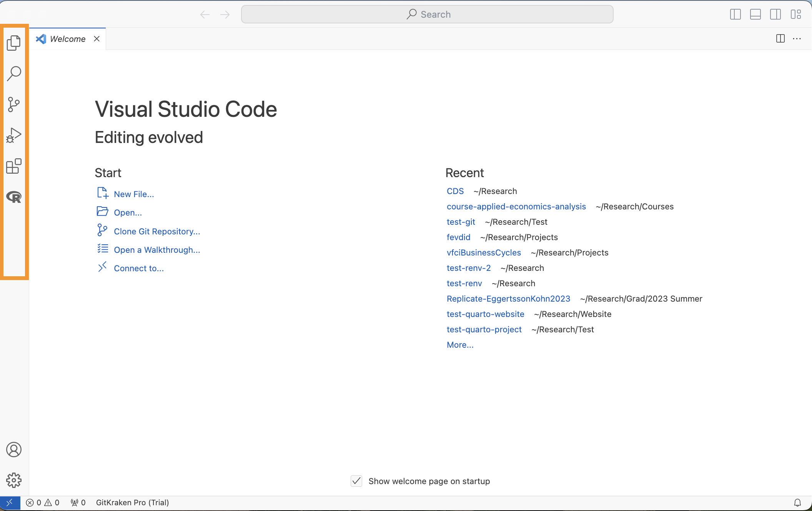The height and width of the screenshot is (511, 812).
Task: Open the editor More Actions ellipsis menu
Action: (x=797, y=39)
